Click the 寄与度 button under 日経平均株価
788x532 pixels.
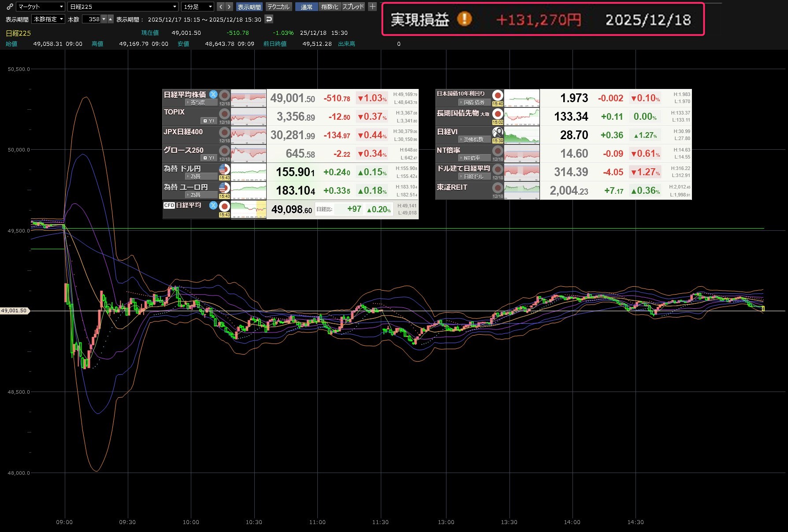tap(198, 103)
